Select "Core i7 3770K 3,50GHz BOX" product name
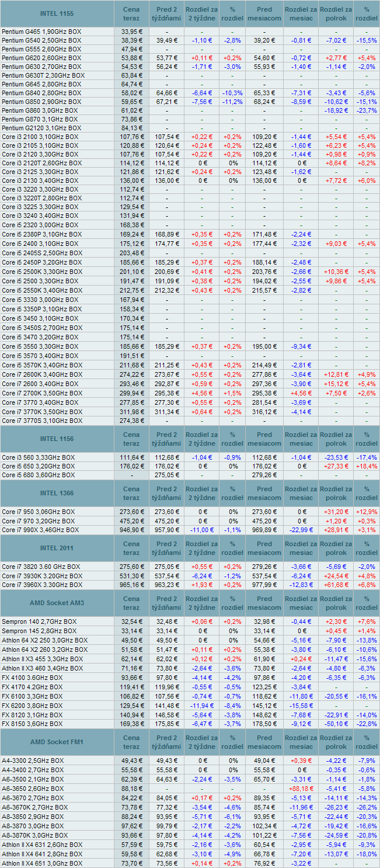 pyautogui.click(x=41, y=412)
